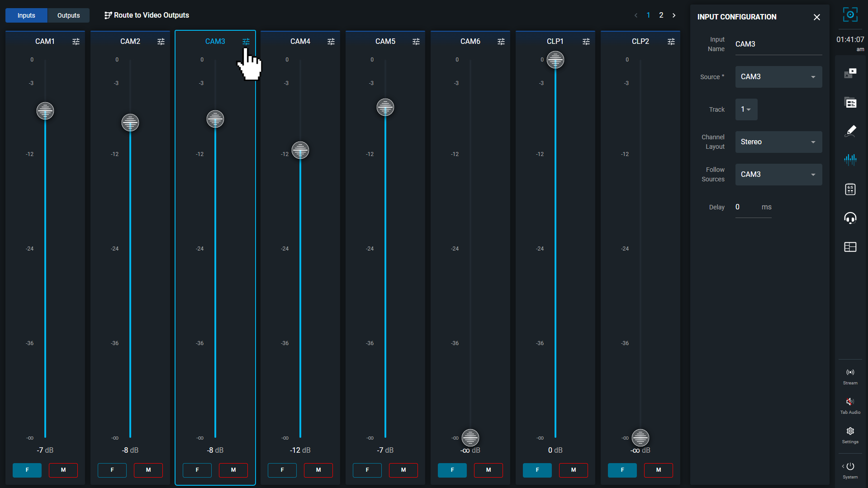Unmute Tab Audio in the sidebar
Image resolution: width=868 pixels, height=488 pixels.
(x=849, y=402)
